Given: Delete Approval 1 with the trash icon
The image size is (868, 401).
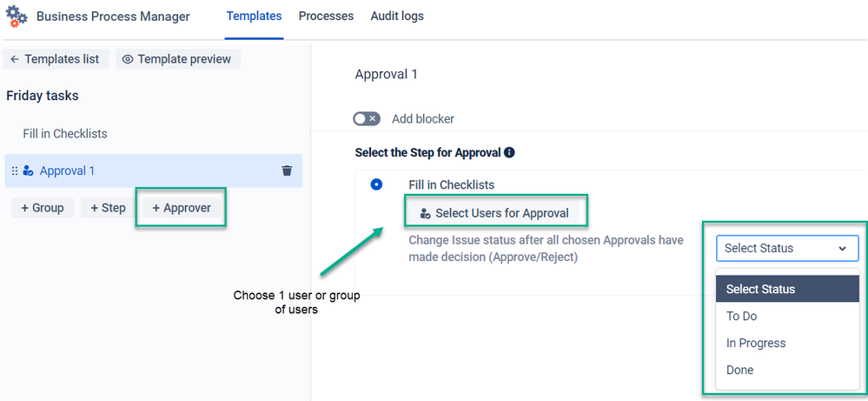Looking at the screenshot, I should coord(287,170).
